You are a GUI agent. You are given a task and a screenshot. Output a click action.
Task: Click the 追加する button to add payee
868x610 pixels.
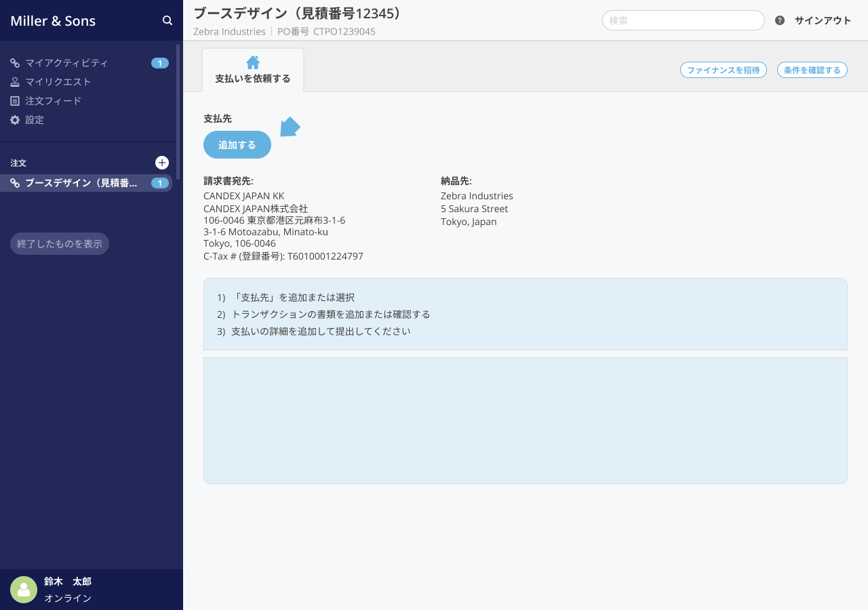click(237, 144)
